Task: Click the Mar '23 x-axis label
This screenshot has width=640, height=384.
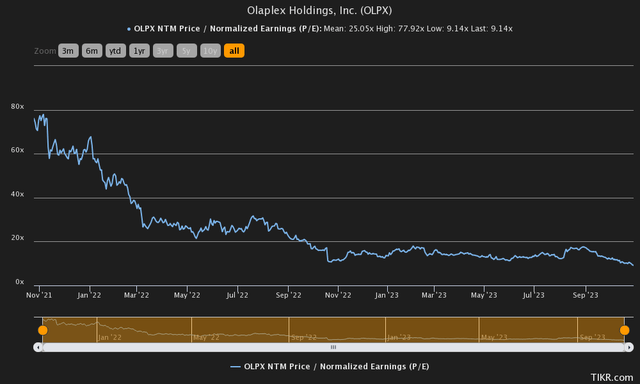Action: pos(434,295)
